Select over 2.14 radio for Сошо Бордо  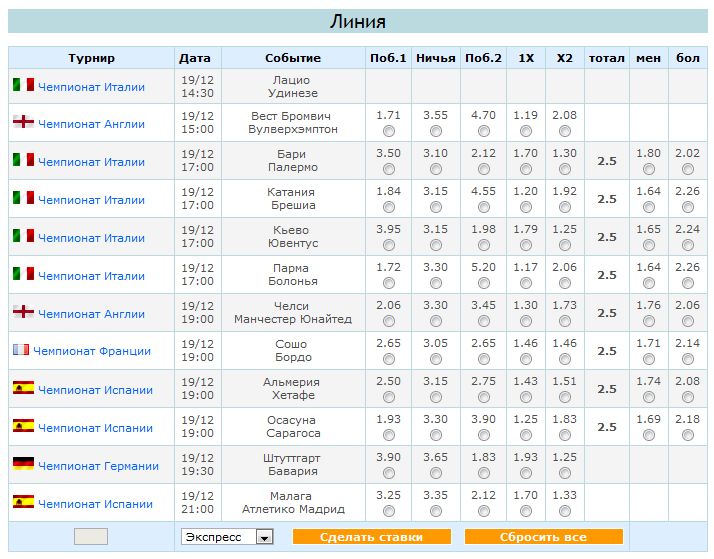pyautogui.click(x=688, y=360)
